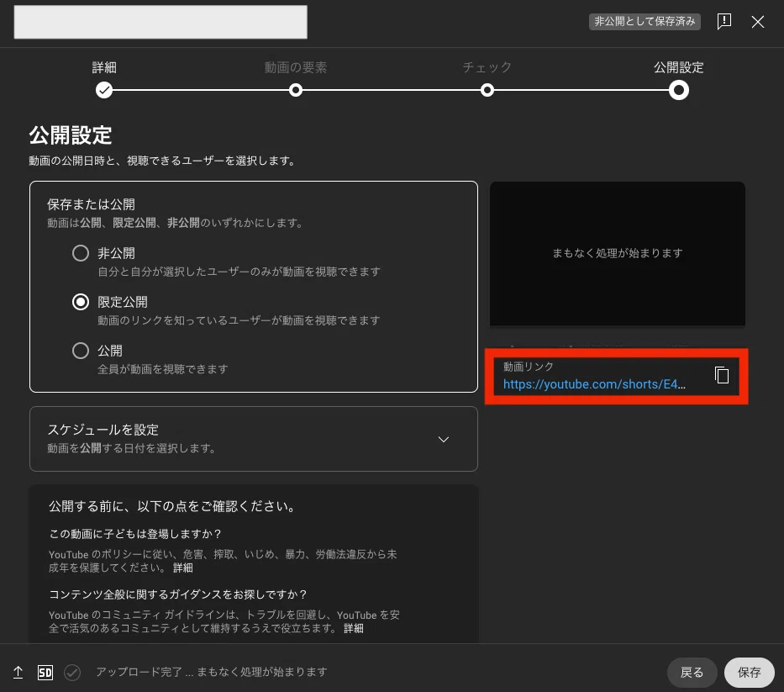Open 詳細 link about children policy
The height and width of the screenshot is (692, 784).
click(183, 568)
